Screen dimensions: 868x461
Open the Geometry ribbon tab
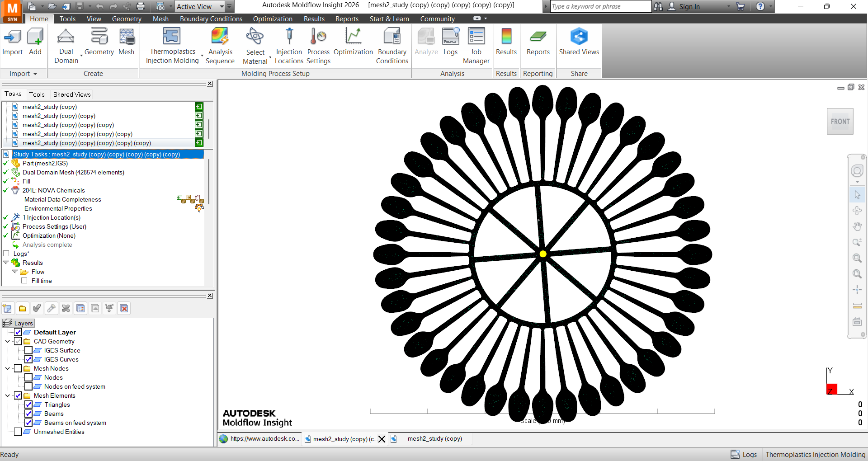click(127, 19)
